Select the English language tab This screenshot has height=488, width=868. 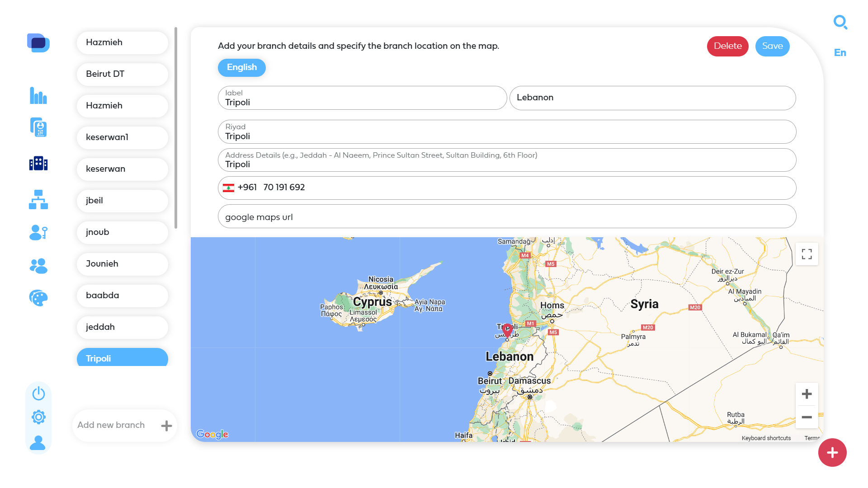(242, 67)
